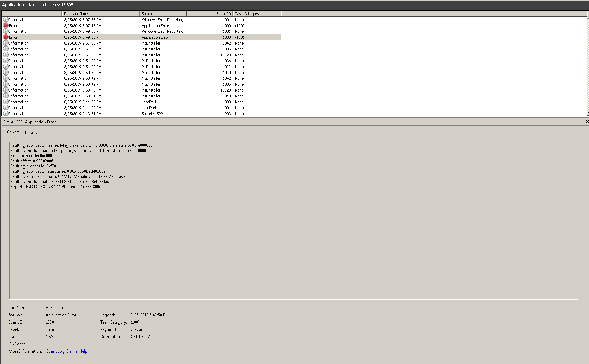Select the 'Windows Error Reporting' 5:49:55 PM source cell
Screen dimensions: 589x364
pyautogui.click(x=162, y=31)
